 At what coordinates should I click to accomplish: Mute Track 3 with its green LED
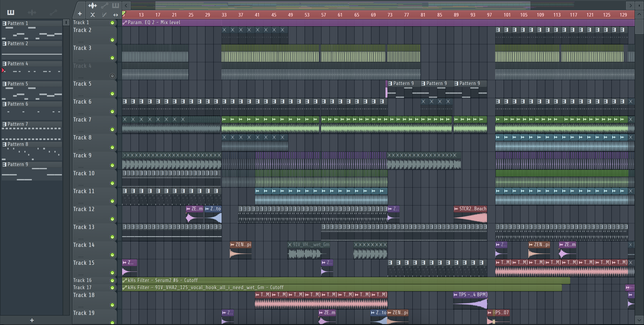coord(112,58)
